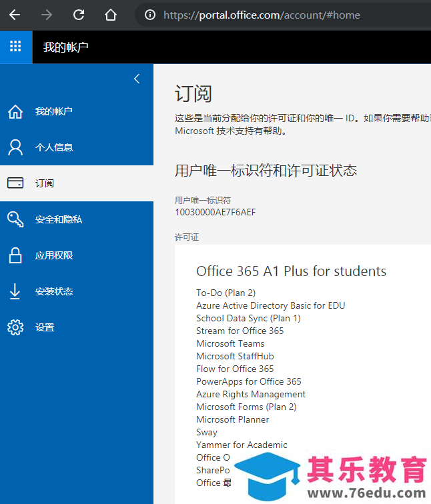Viewport: 431px width, 504px height.
Task: Click Microsoft Forms (Plan 2) entry
Action: coord(246,407)
